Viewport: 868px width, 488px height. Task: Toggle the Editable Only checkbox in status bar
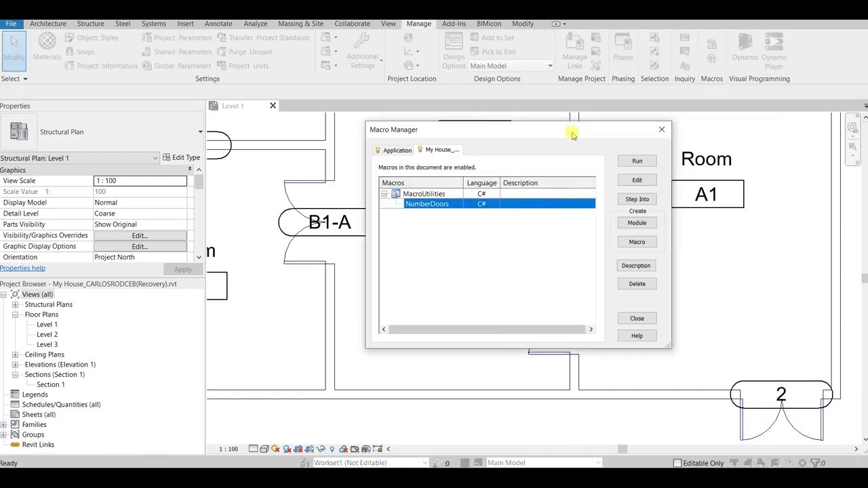(678, 463)
